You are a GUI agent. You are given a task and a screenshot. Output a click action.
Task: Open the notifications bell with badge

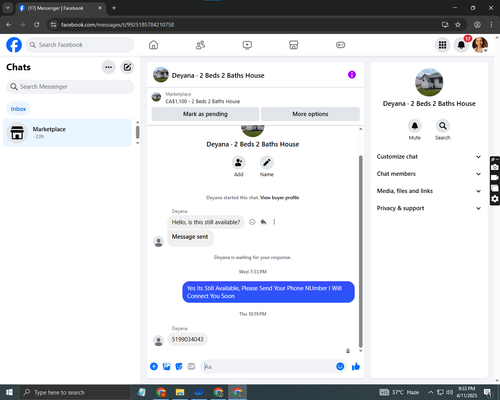pyautogui.click(x=461, y=45)
